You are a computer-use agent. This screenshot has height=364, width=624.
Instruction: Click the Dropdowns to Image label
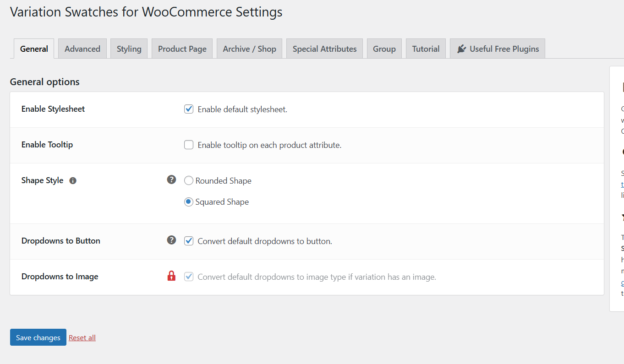60,277
